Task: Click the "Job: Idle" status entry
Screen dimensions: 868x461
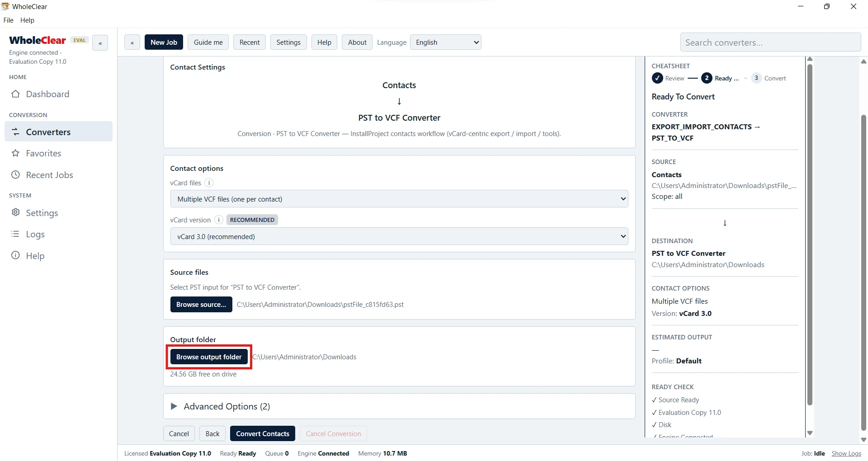Action: click(x=813, y=453)
